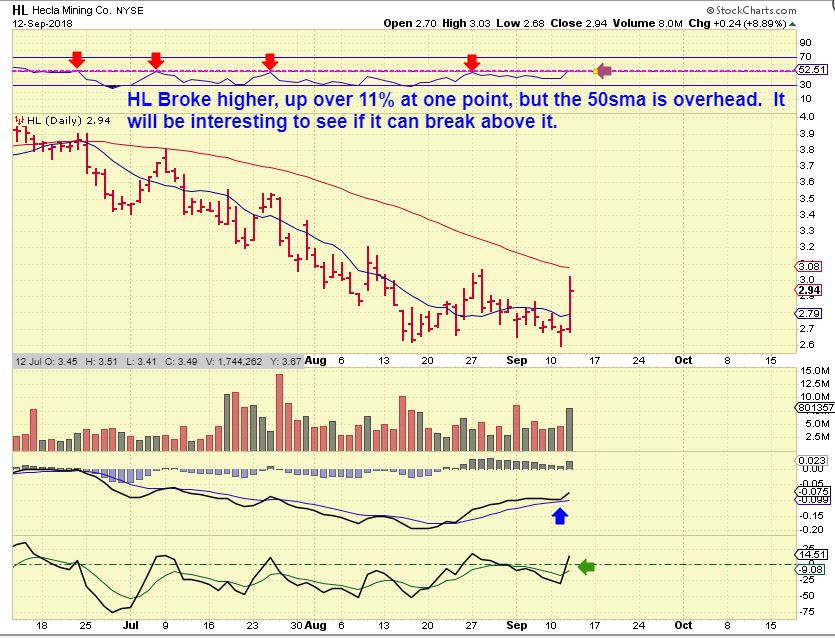The image size is (835, 638).
Task: Click the -75 label on bottom indicator axis
Action: point(807,612)
